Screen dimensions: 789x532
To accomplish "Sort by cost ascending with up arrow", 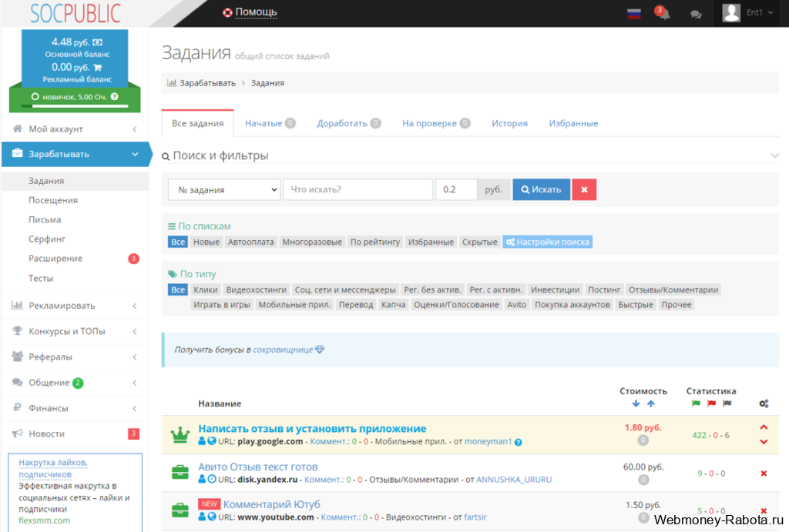I will [x=650, y=403].
